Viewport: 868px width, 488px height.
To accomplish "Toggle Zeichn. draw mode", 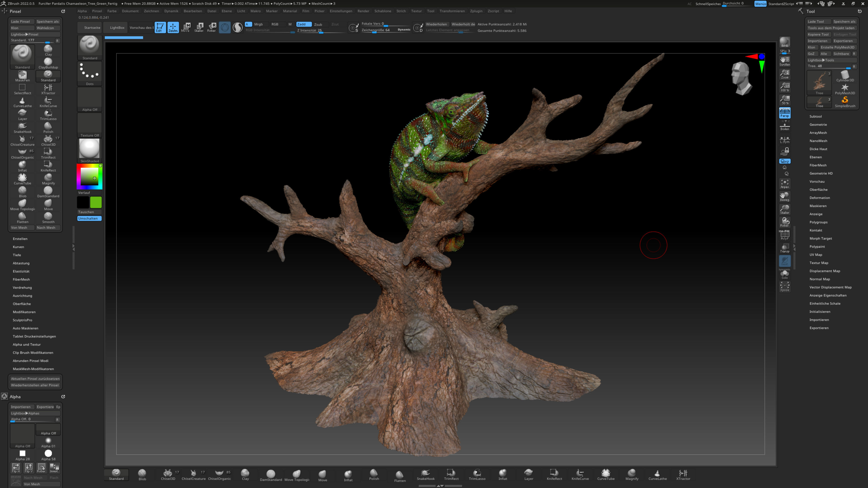I will (173, 27).
